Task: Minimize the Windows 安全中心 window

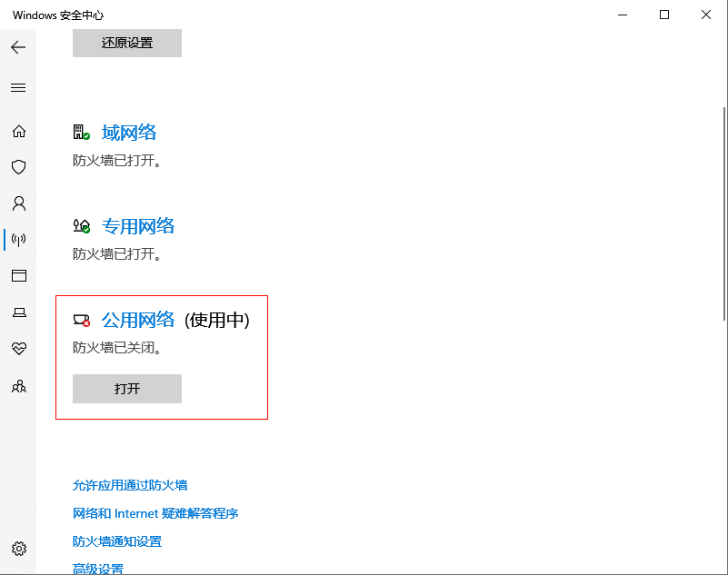Action: point(623,15)
